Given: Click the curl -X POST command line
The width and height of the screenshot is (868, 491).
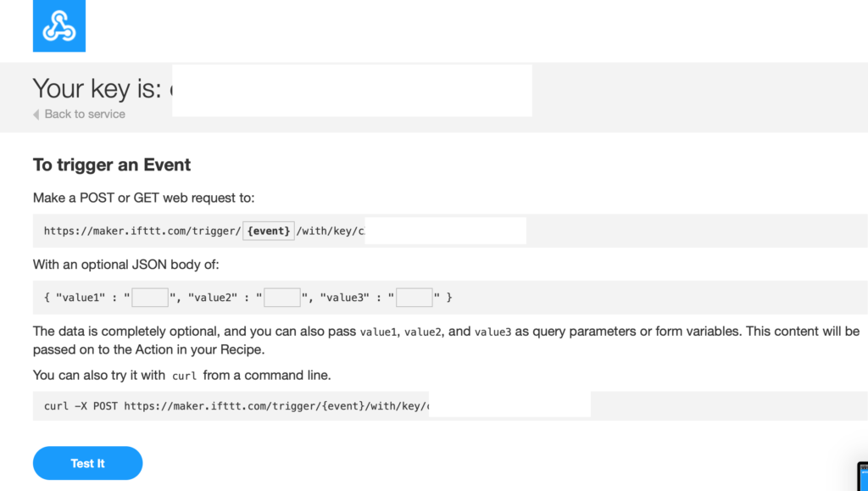Looking at the screenshot, I should point(236,406).
